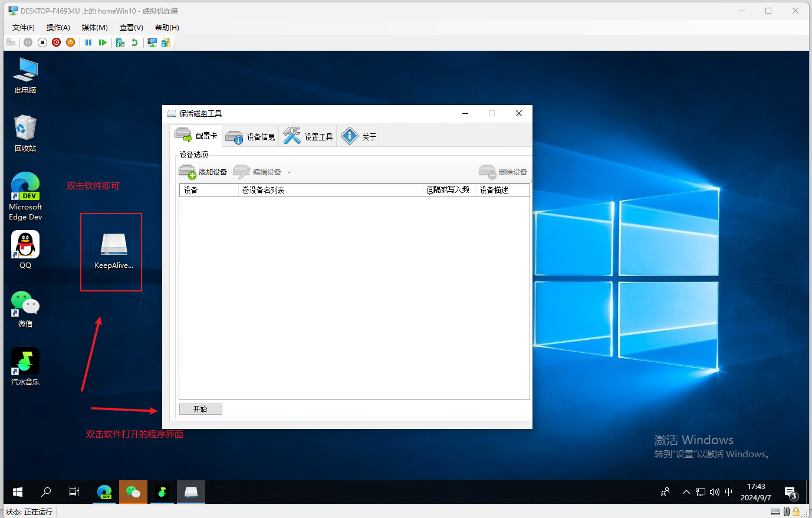
Task: Click the 汽水音乐 taskbar icon
Action: pyautogui.click(x=162, y=492)
